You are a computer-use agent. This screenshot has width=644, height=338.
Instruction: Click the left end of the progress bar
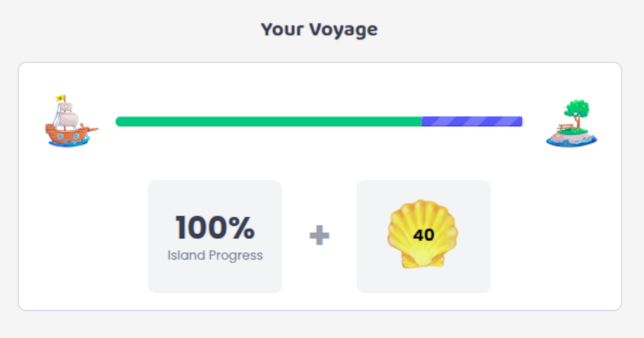[x=118, y=121]
